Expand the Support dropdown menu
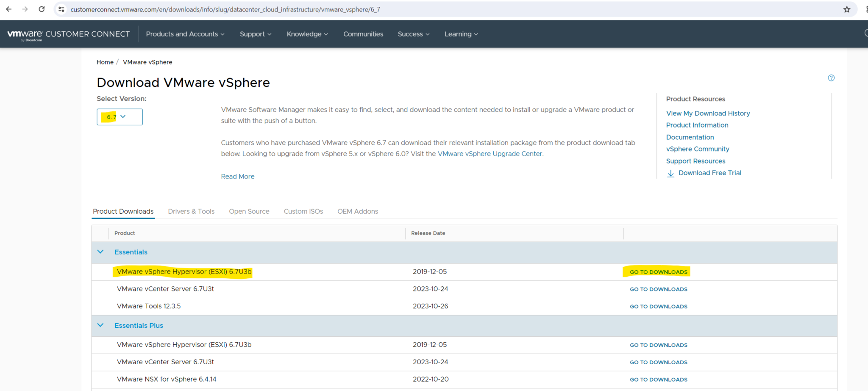 (255, 34)
